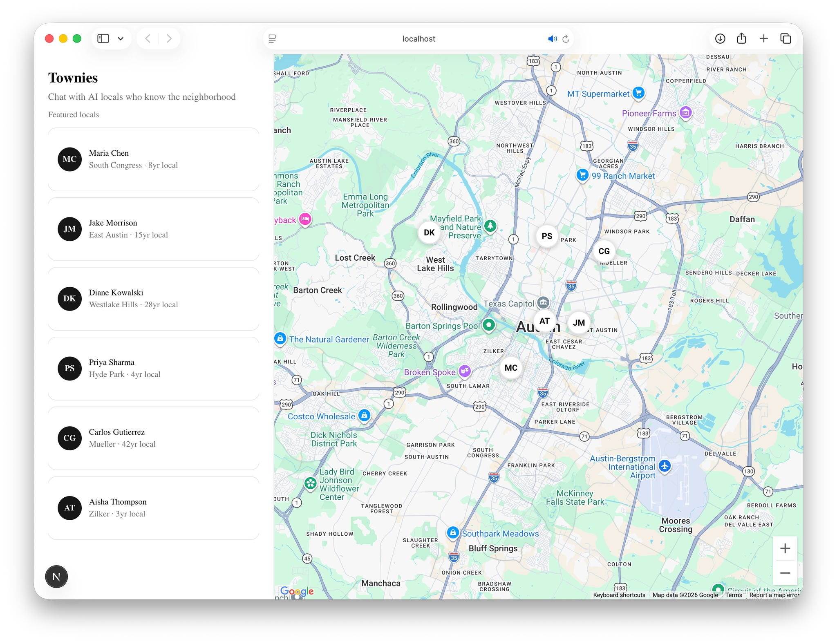Mute tab audio from the address bar
This screenshot has width=837, height=644.
553,38
